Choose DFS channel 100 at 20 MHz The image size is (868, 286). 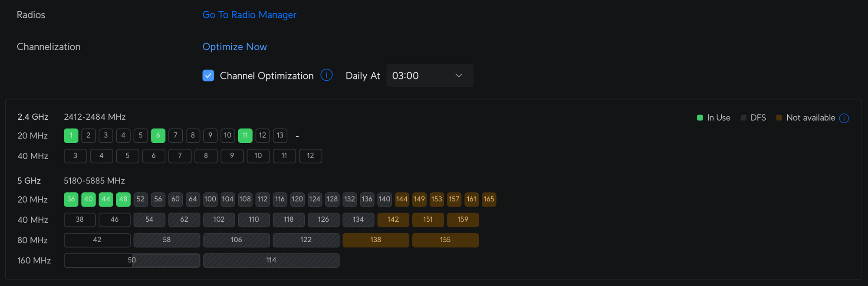coord(210,199)
